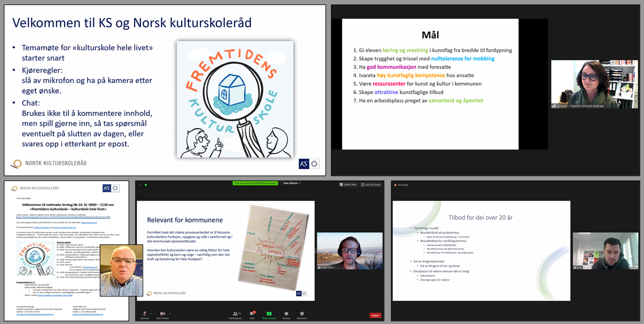Open the Chat panel
The image size is (644, 324).
pos(252,313)
